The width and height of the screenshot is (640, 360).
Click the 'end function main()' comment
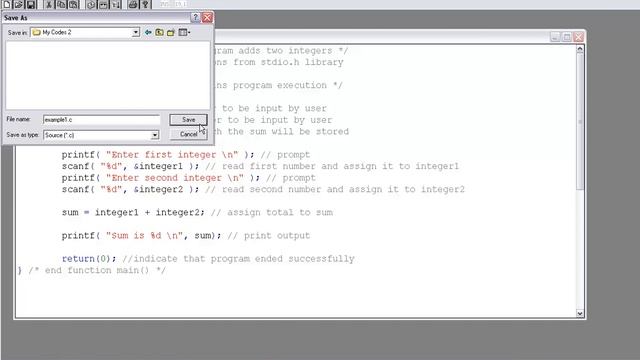97,270
